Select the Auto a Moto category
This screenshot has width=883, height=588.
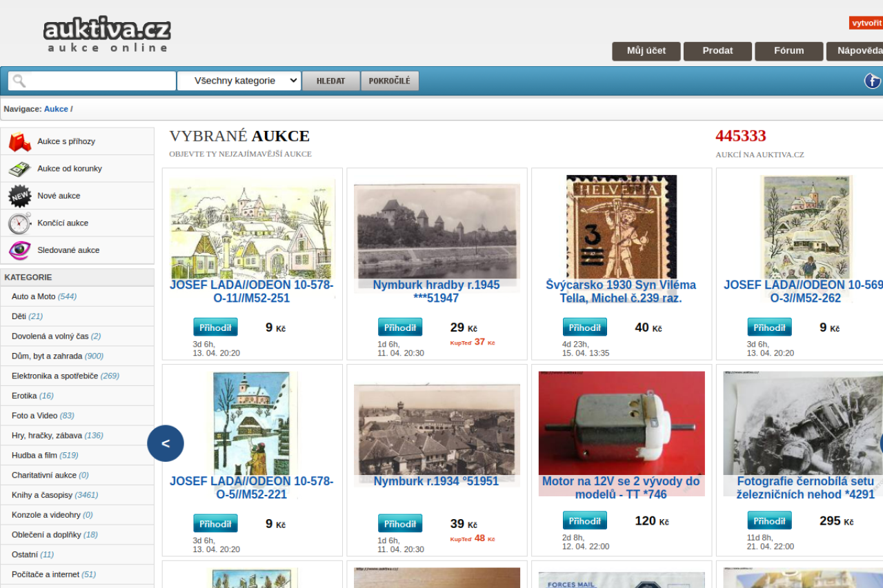(x=33, y=296)
